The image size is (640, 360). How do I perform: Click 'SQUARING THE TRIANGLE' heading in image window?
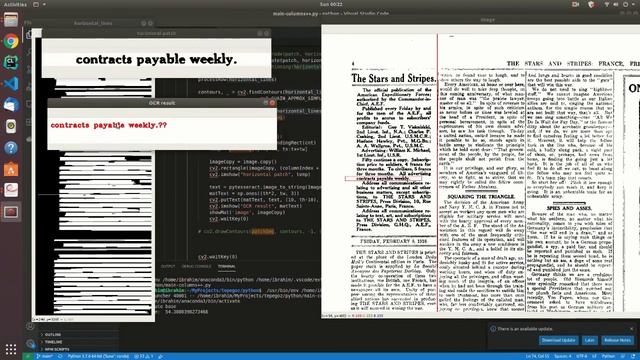[x=481, y=197]
